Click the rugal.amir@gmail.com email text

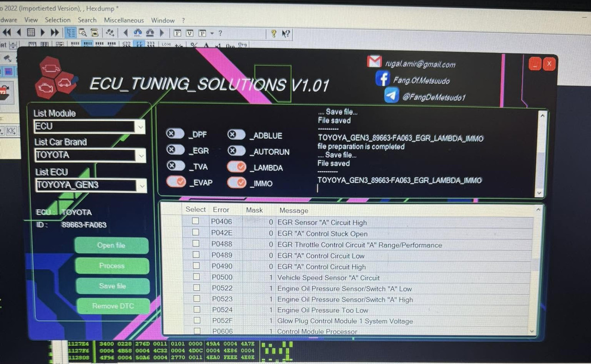[x=420, y=65]
